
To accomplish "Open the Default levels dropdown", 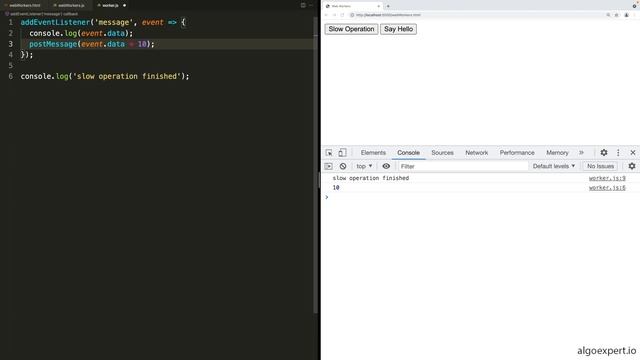I will 553,166.
